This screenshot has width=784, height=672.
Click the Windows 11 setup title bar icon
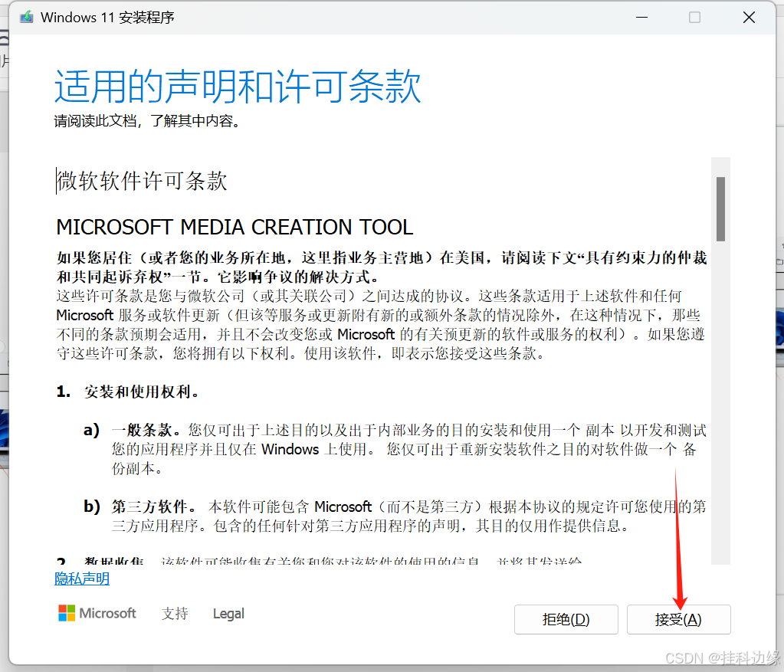click(27, 18)
